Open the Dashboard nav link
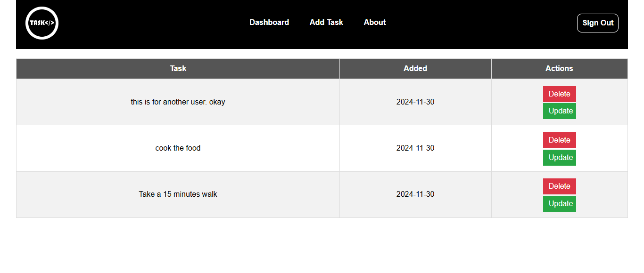The width and height of the screenshot is (644, 273). [269, 23]
